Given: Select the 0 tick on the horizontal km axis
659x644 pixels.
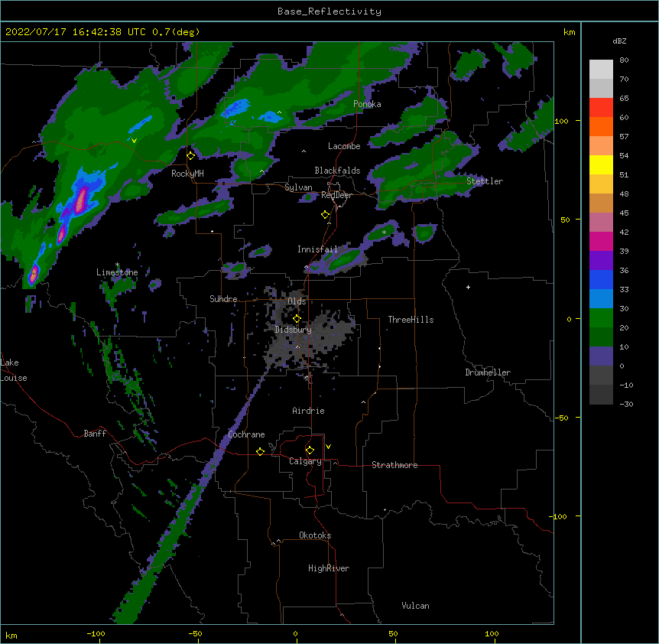Looking at the screenshot, I should [295, 634].
